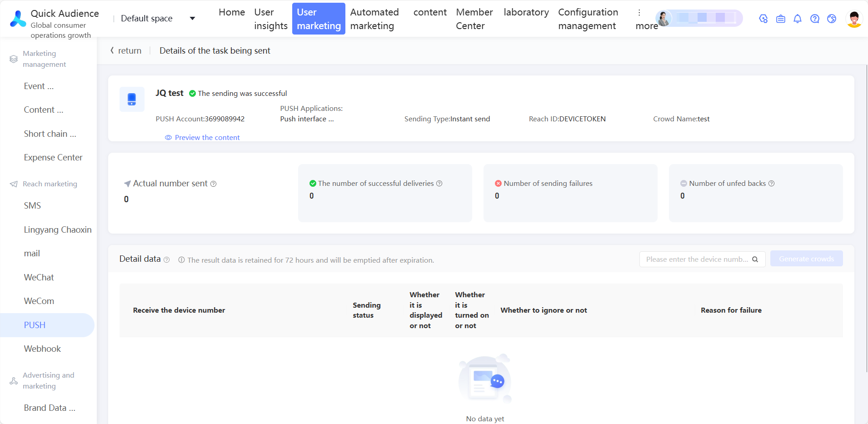Click return to go back

pos(126,51)
